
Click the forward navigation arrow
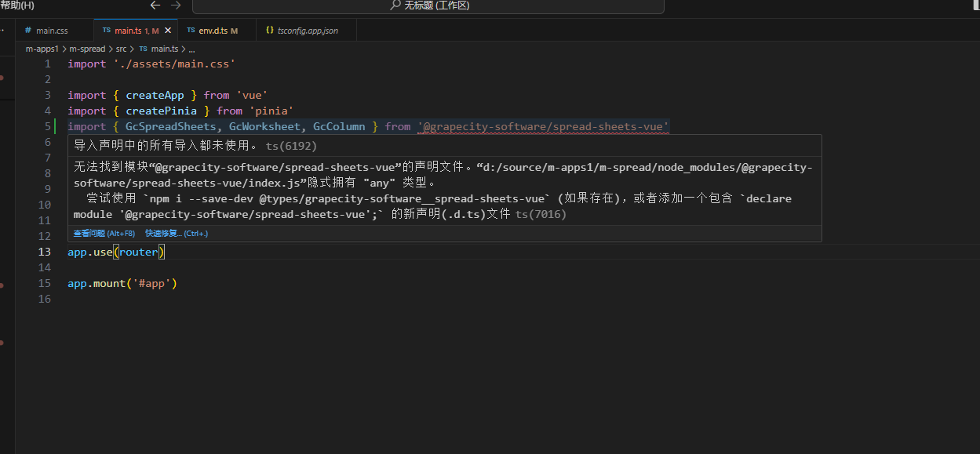(x=174, y=6)
